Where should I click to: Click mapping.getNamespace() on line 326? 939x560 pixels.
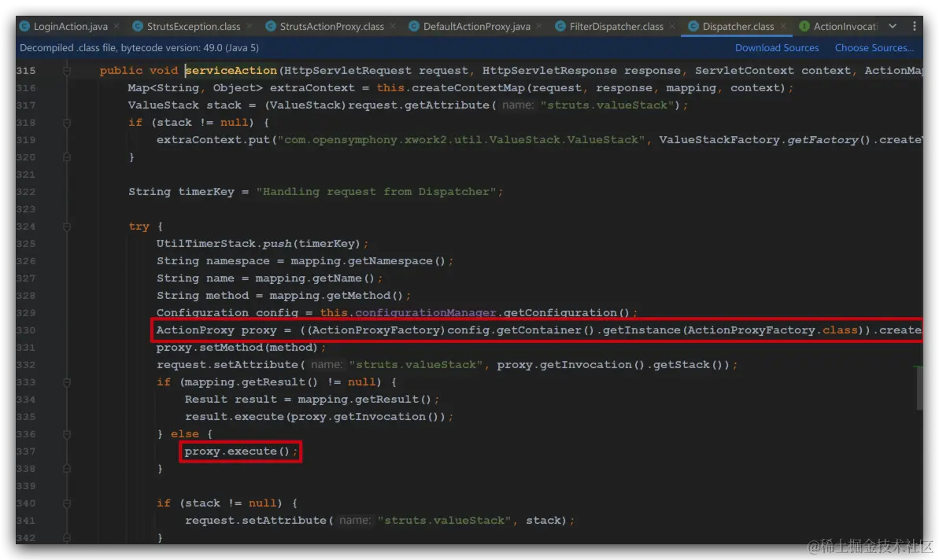[368, 261]
